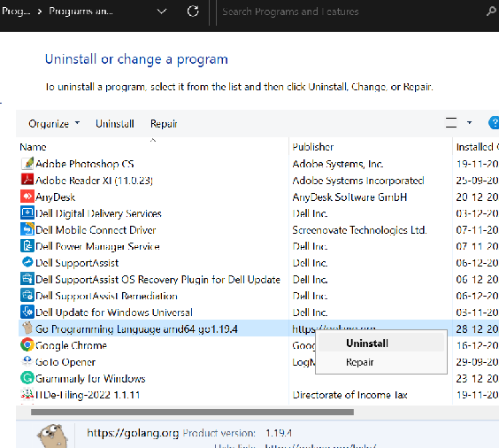Click product version value 1.19.4
This screenshot has width=499, height=448.
(x=279, y=433)
